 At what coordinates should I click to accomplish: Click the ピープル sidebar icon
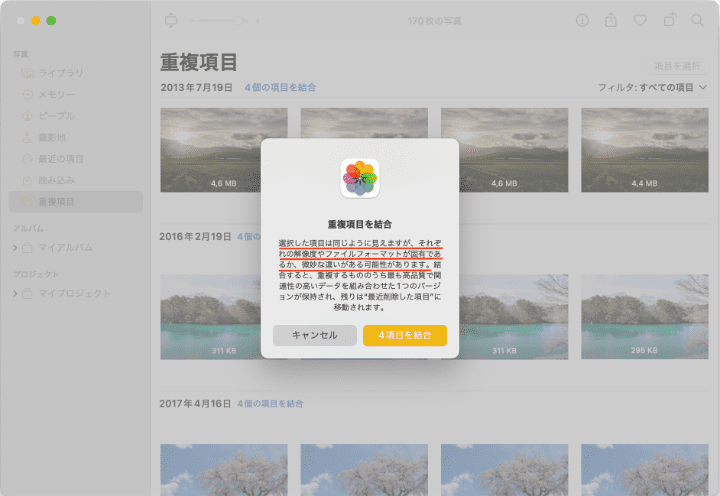coord(28,116)
